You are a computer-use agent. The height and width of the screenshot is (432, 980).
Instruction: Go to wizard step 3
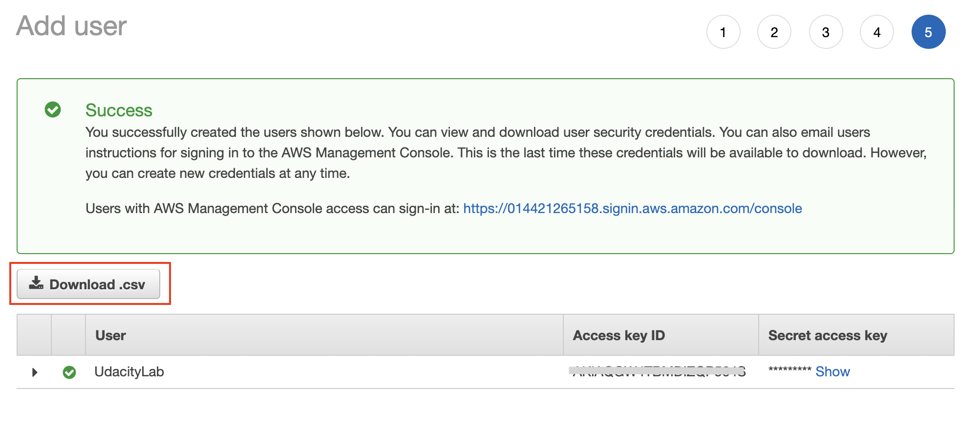coord(826,32)
